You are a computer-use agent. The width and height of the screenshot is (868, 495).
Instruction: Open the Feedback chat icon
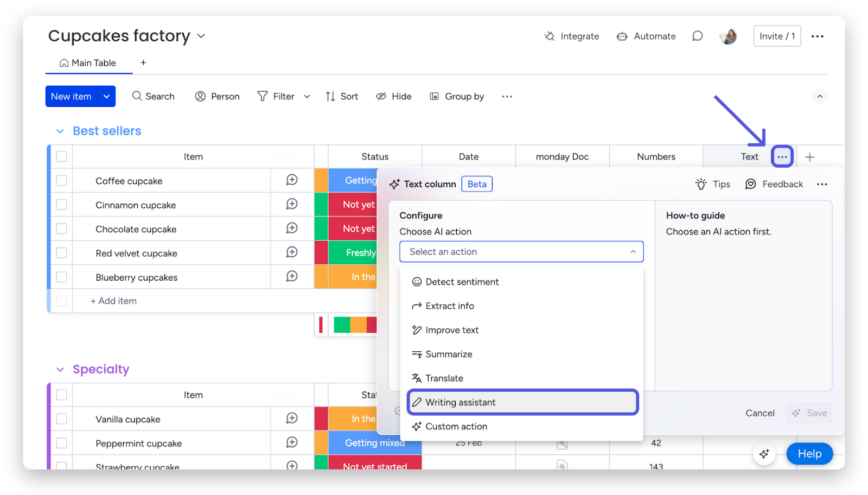coord(751,184)
